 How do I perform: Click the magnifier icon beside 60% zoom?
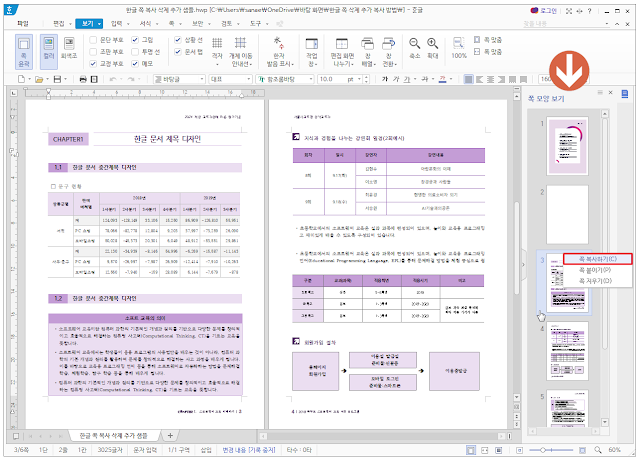click(x=598, y=450)
